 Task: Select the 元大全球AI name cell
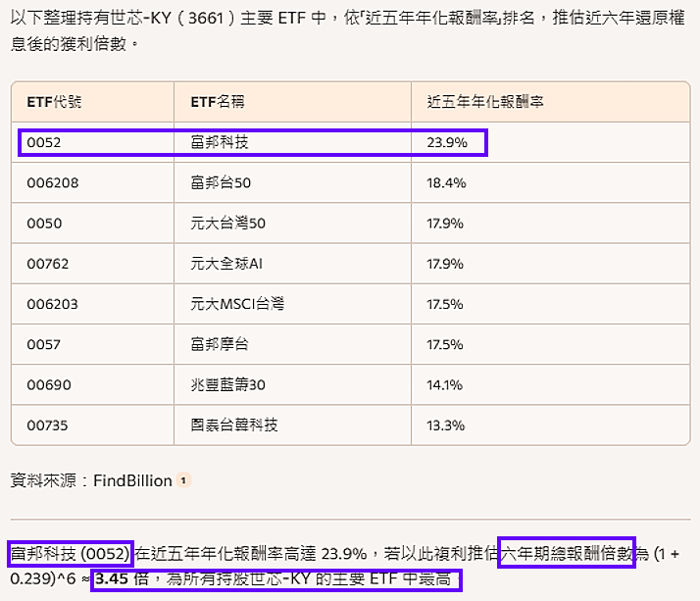point(292,264)
